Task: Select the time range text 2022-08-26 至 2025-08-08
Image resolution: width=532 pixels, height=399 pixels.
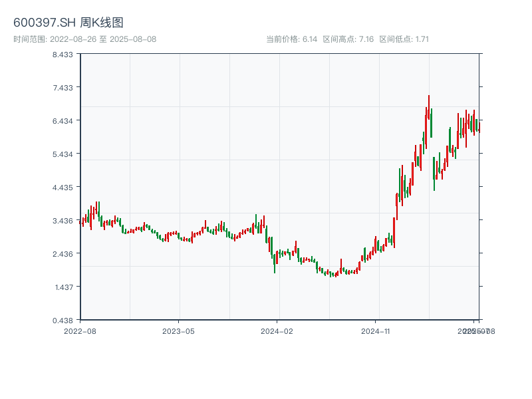Action: (x=103, y=39)
